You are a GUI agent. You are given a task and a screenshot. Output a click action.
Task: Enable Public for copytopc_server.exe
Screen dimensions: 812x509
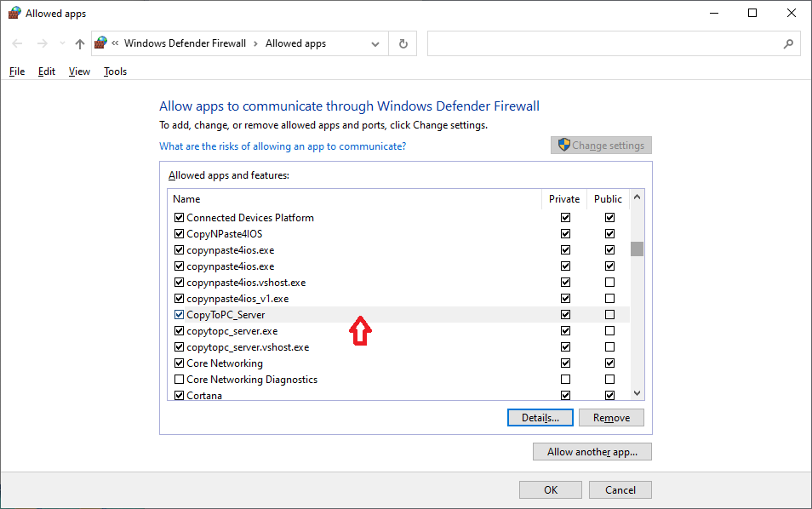point(610,330)
